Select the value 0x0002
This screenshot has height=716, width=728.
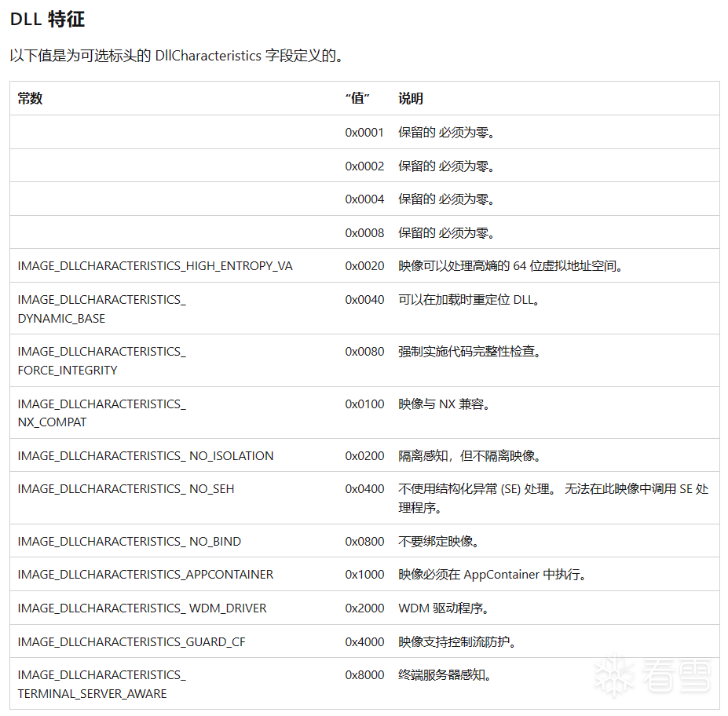click(x=364, y=166)
